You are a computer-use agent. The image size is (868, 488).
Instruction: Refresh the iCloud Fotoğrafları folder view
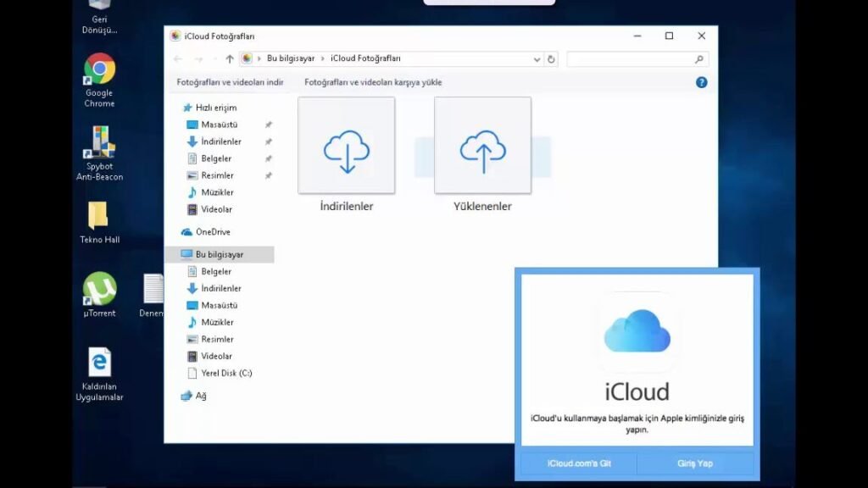551,58
